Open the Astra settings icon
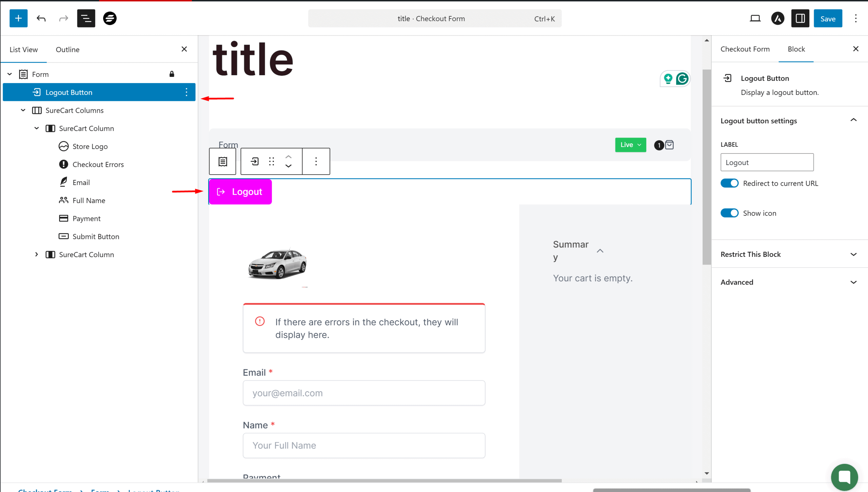 (777, 18)
